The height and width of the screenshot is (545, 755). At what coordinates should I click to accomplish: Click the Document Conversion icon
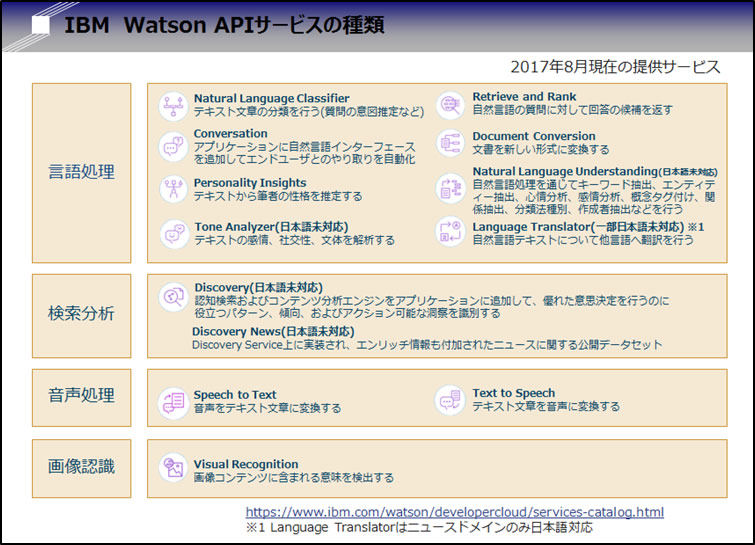pos(450,143)
